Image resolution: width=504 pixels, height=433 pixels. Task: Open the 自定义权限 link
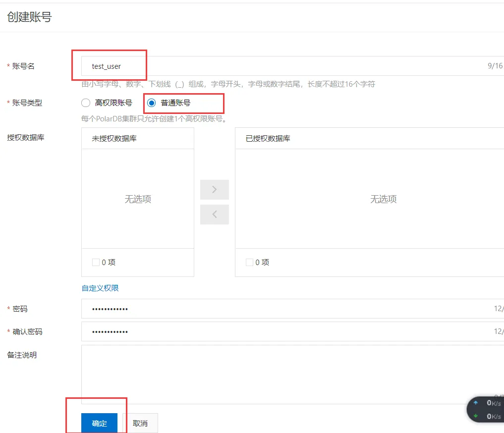point(100,288)
